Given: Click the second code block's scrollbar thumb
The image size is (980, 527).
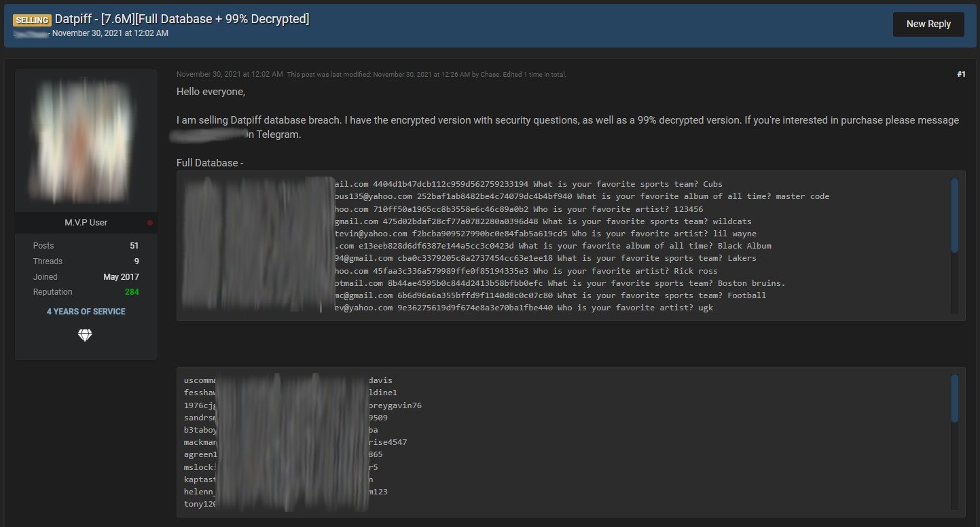Looking at the screenshot, I should 954,397.
